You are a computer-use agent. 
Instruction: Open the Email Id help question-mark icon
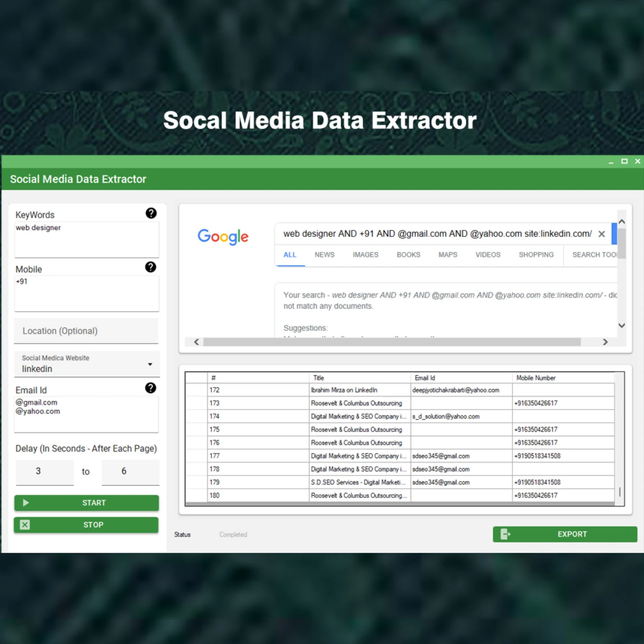pos(150,388)
